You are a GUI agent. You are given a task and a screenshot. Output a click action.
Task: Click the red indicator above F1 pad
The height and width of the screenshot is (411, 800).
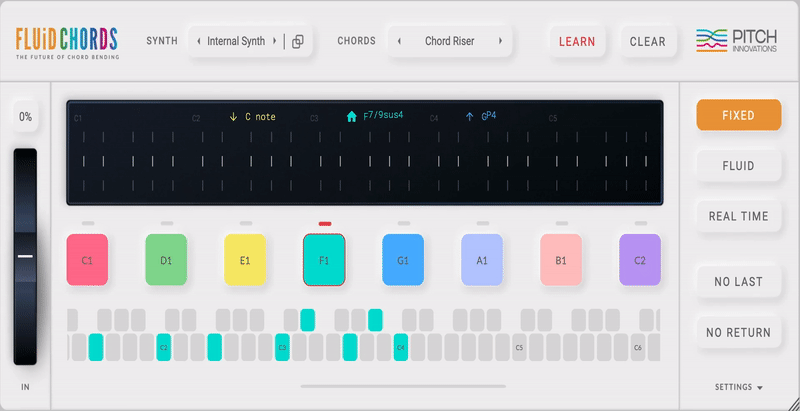[x=325, y=223]
